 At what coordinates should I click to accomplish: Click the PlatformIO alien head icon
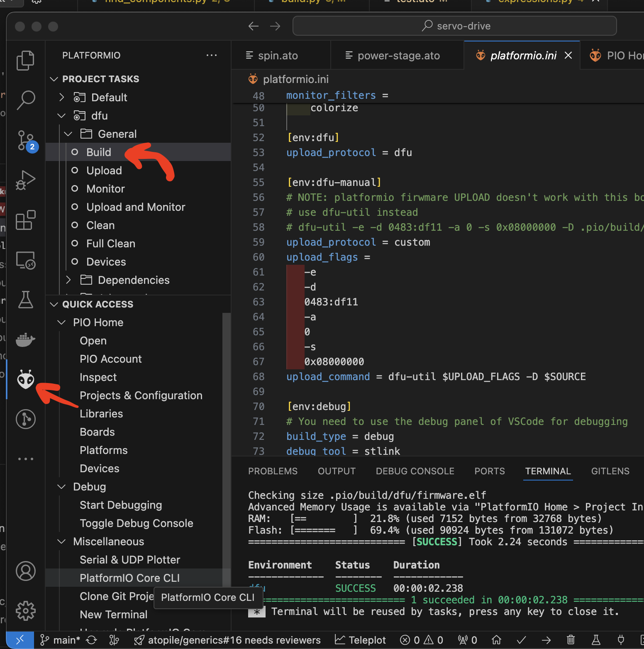(x=26, y=379)
